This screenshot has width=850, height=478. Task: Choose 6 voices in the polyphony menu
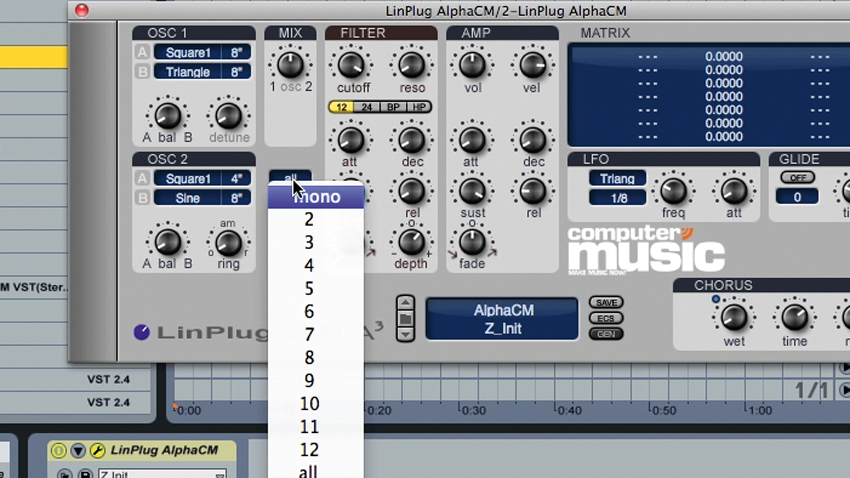(316, 312)
